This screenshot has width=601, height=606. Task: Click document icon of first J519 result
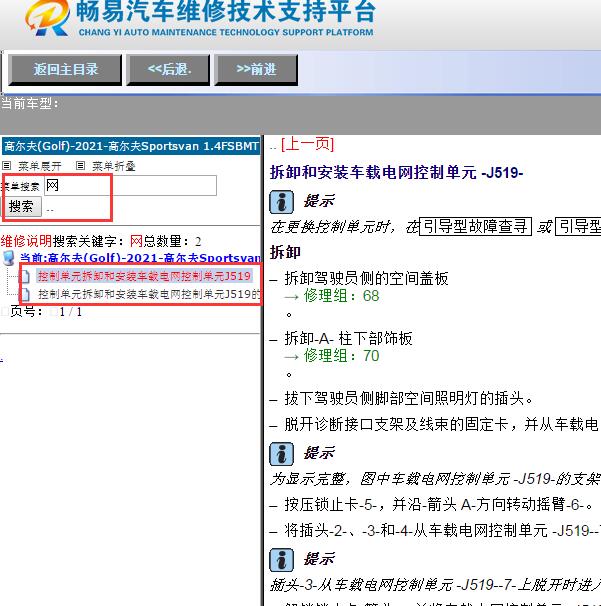click(25, 276)
